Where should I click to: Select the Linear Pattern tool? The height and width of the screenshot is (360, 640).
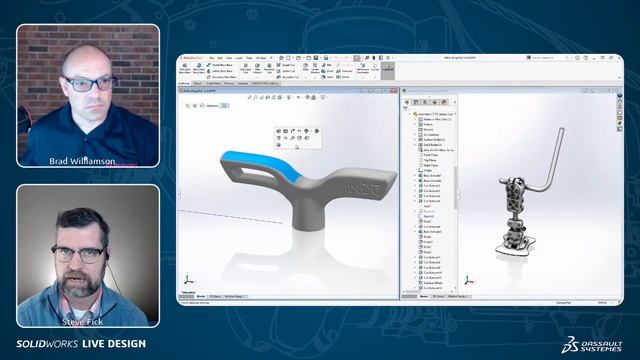[315, 68]
